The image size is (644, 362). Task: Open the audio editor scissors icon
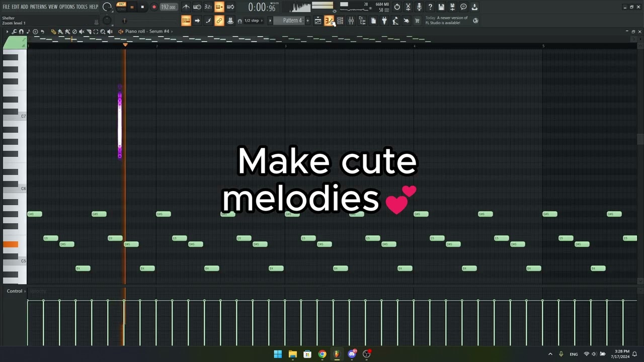[408, 7]
